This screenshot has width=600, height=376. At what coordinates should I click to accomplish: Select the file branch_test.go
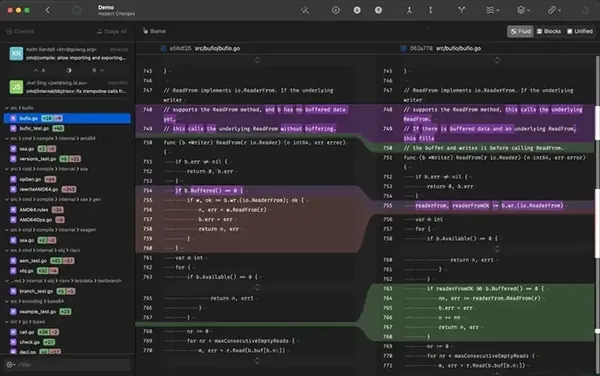(67, 291)
